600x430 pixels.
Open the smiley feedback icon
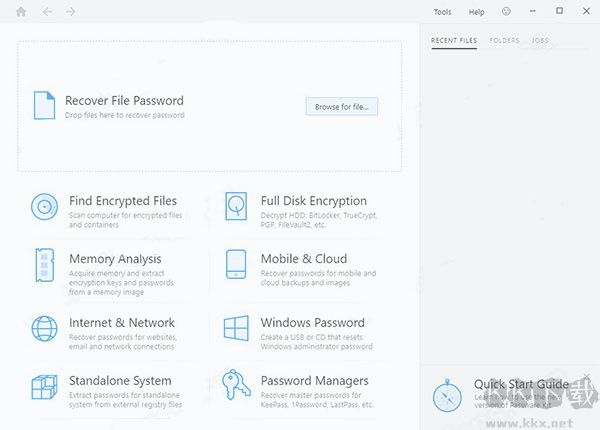coord(506,12)
